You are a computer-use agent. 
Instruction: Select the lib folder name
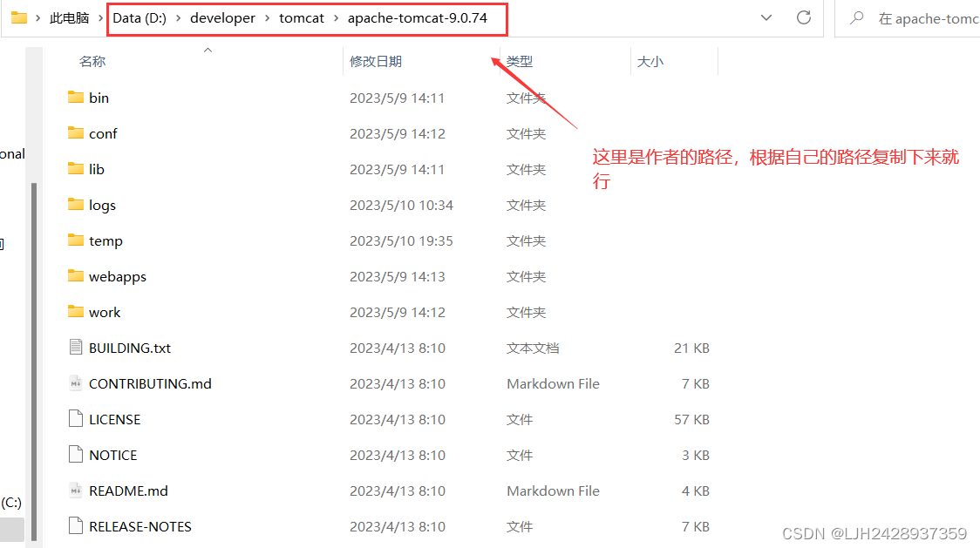(97, 169)
